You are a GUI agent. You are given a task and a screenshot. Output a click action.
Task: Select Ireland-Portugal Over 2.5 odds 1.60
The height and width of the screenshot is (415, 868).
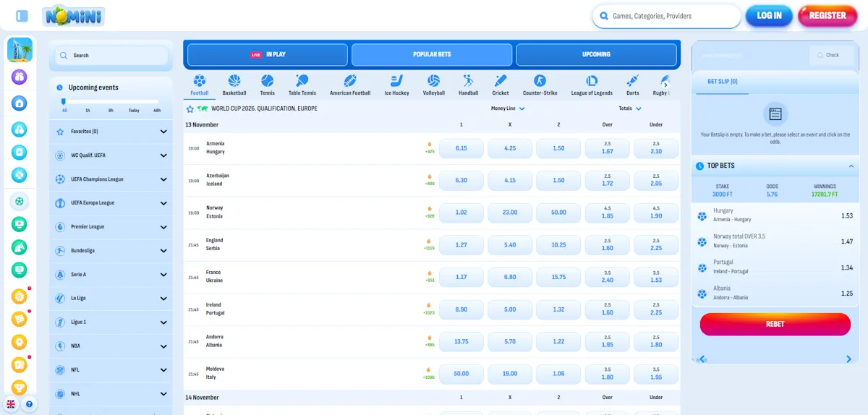[x=608, y=309]
